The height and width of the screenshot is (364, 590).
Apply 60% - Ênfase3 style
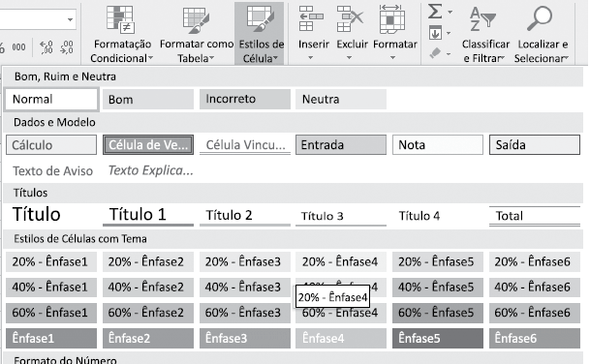pos(245,313)
